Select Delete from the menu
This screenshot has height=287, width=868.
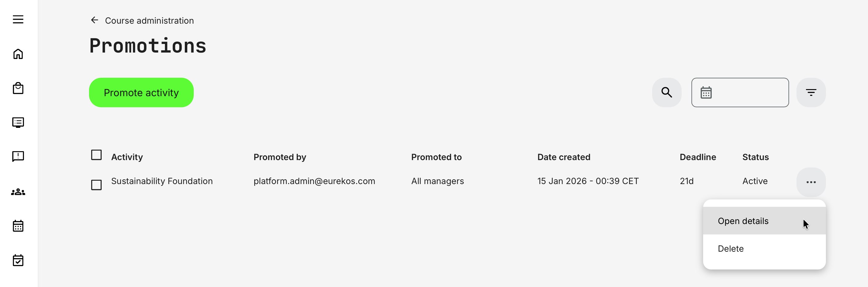pos(731,249)
